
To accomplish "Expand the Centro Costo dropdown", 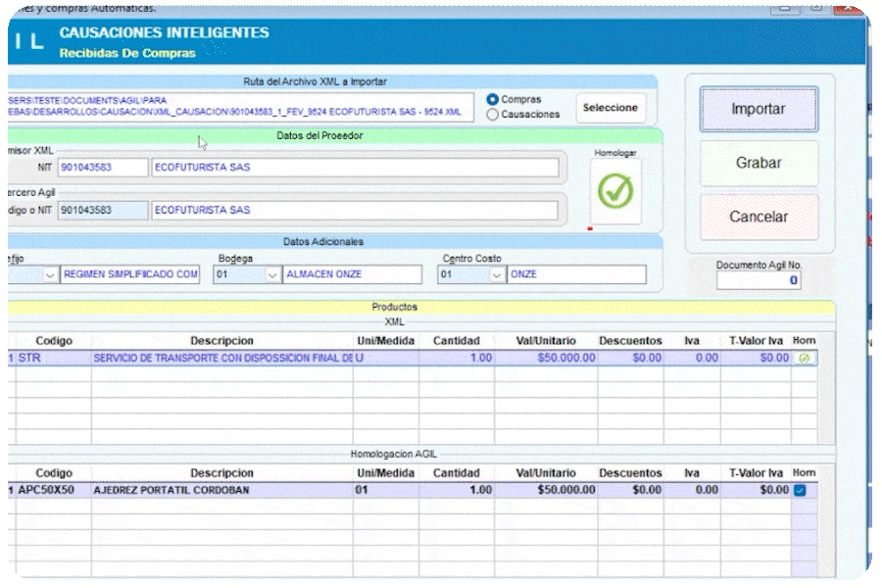I will click(496, 275).
